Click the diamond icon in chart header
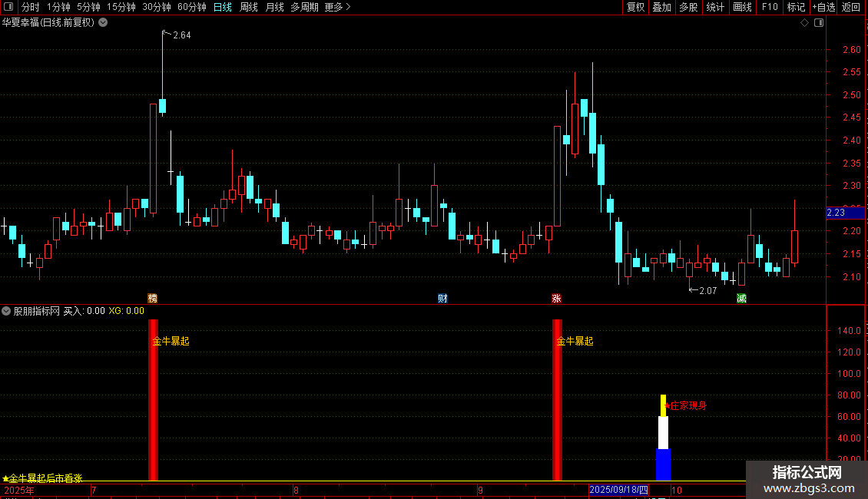868x499 pixels. pos(805,23)
